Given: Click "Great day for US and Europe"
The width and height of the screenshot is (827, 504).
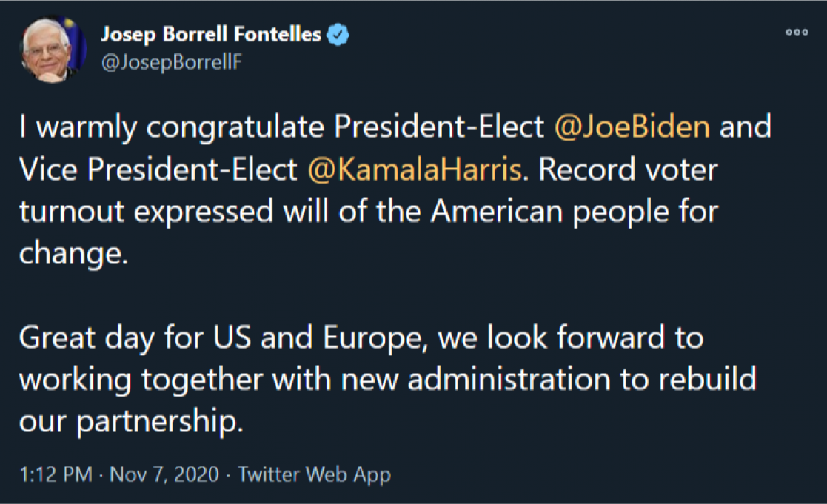Looking at the screenshot, I should click(222, 338).
